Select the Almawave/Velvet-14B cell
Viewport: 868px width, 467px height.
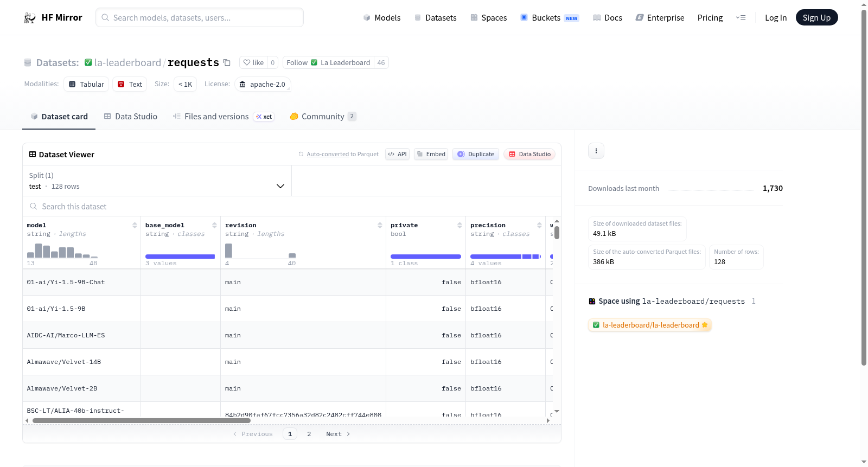pos(82,362)
